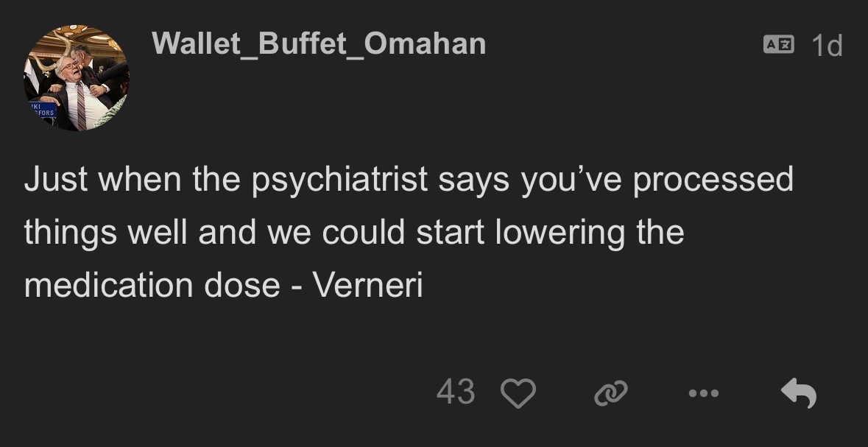
Task: Click the word "dose" in the post
Action: 242,285
